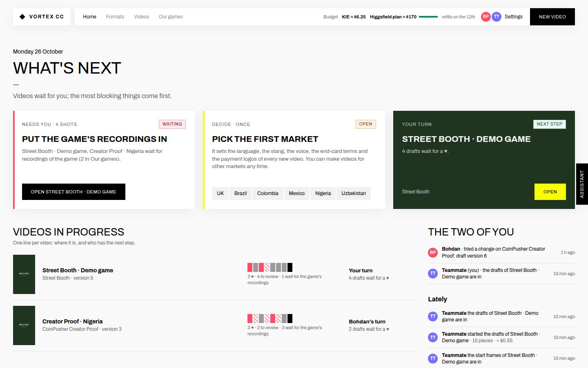The width and height of the screenshot is (588, 368).
Task: Click the OPEN status badge on Decide card
Action: pos(365,124)
